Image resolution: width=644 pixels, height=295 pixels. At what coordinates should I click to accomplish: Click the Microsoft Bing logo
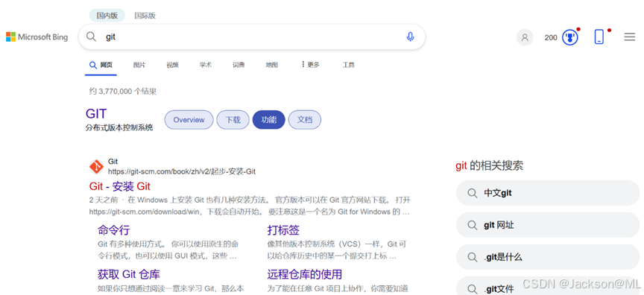click(37, 37)
